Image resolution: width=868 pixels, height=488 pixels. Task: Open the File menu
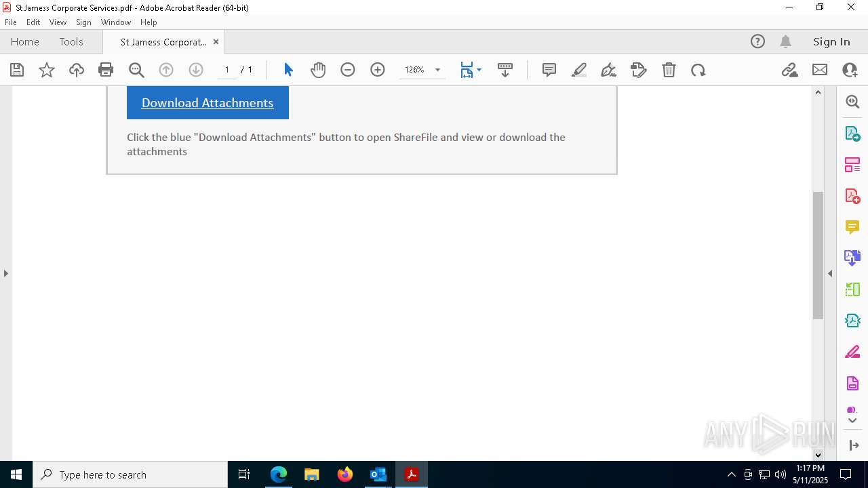click(x=10, y=22)
